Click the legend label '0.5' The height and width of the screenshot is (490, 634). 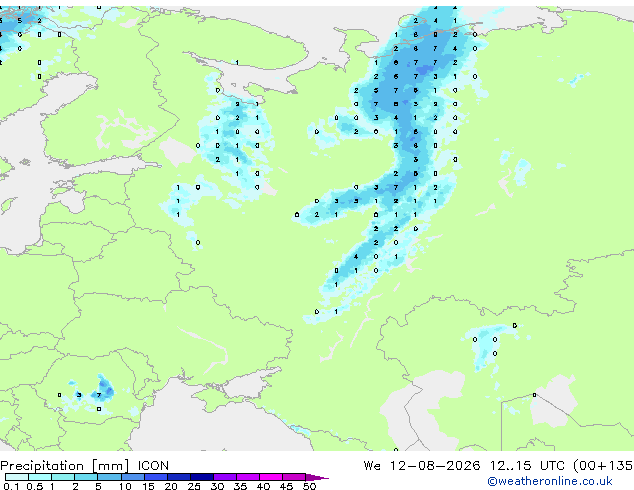pos(35,486)
